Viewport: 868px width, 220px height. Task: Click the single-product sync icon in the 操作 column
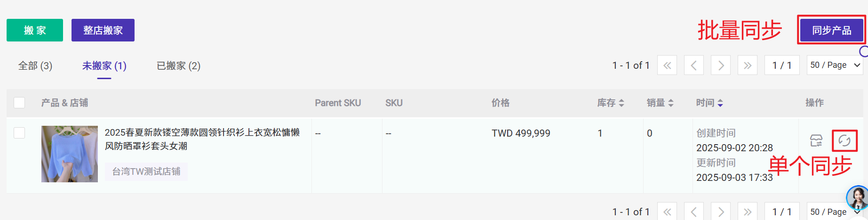[x=844, y=140]
